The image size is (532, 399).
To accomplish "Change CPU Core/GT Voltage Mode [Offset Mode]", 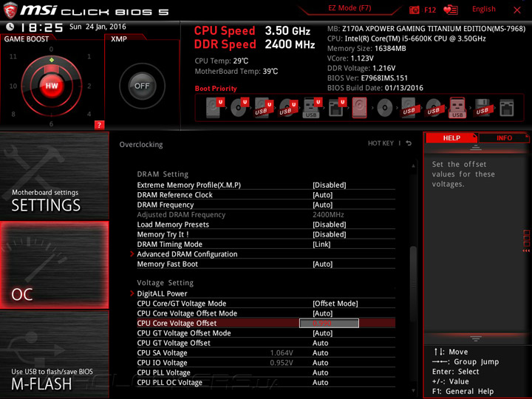I will [335, 304].
